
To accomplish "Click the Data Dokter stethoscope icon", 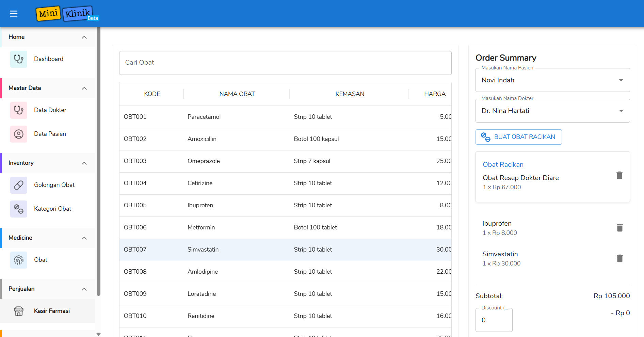I will (19, 110).
